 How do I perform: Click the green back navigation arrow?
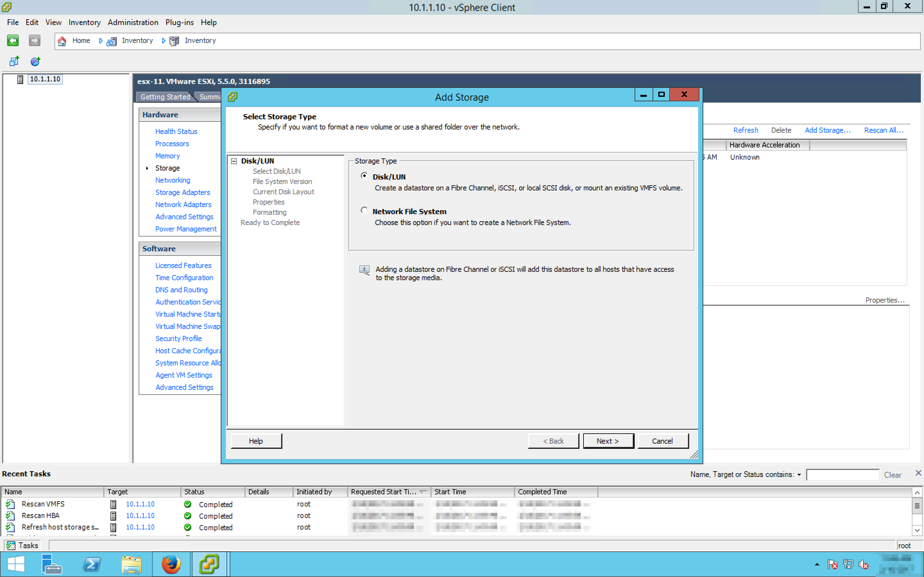tap(13, 40)
